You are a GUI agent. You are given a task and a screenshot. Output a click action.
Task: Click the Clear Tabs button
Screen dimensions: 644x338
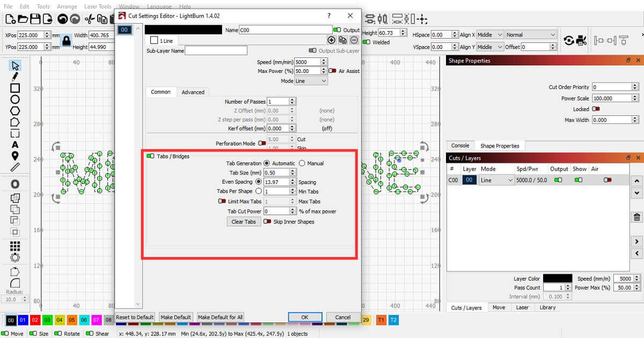point(244,222)
